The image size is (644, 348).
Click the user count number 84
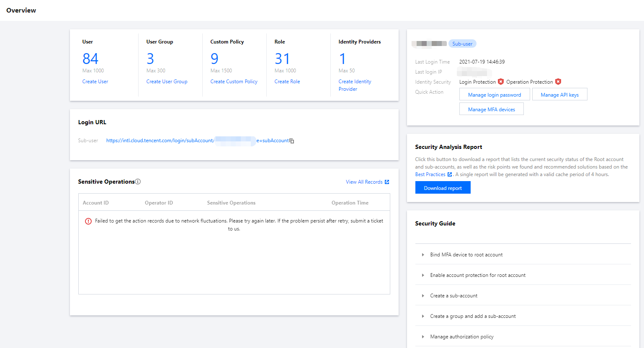pos(90,59)
